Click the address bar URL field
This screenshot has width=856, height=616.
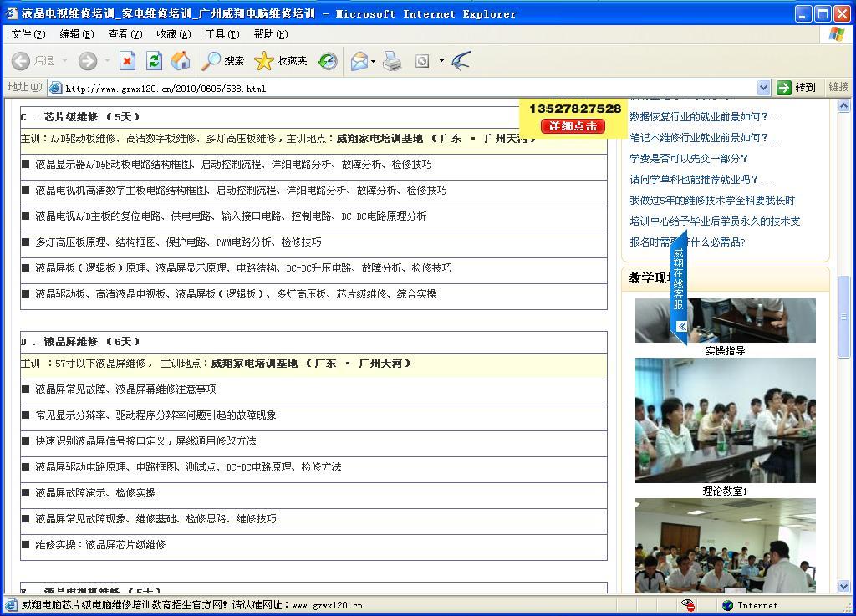[401, 88]
